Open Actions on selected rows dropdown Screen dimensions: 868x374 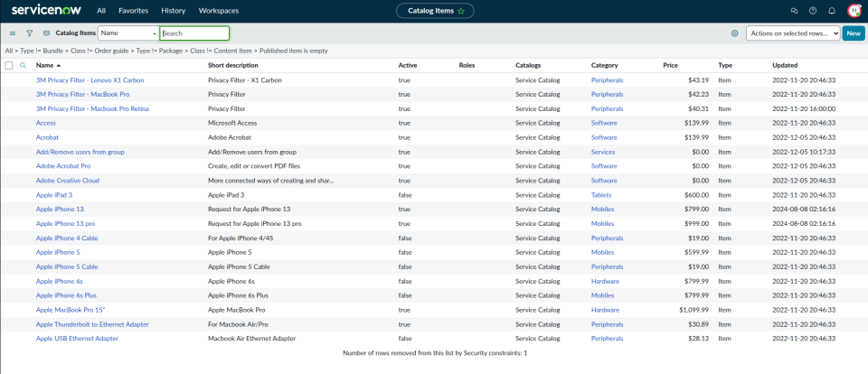click(793, 33)
